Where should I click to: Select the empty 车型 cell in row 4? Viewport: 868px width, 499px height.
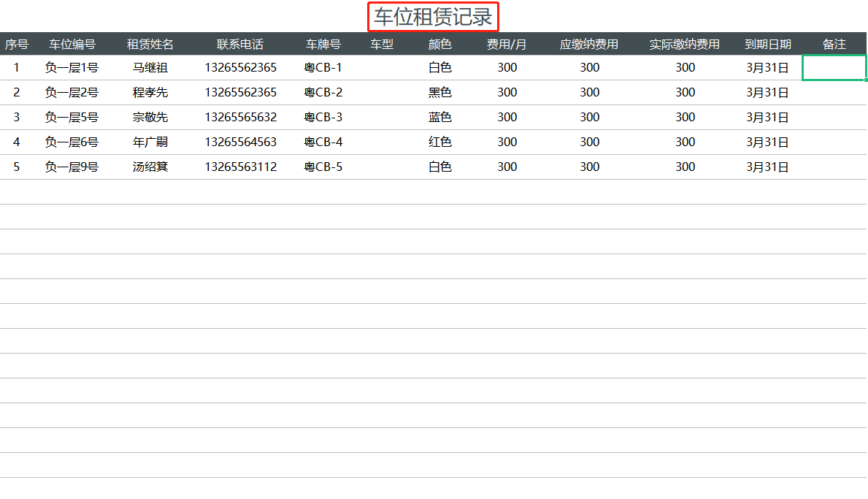tap(382, 142)
